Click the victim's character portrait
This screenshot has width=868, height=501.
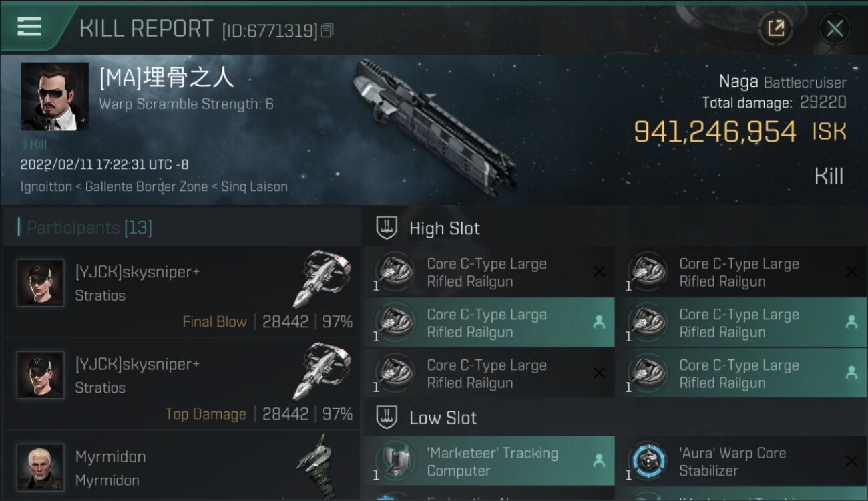(55, 97)
